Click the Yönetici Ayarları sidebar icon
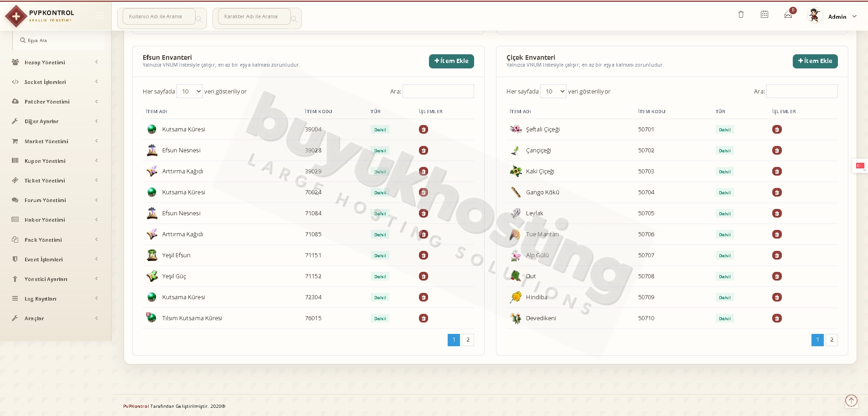This screenshot has width=868, height=416. (15, 279)
